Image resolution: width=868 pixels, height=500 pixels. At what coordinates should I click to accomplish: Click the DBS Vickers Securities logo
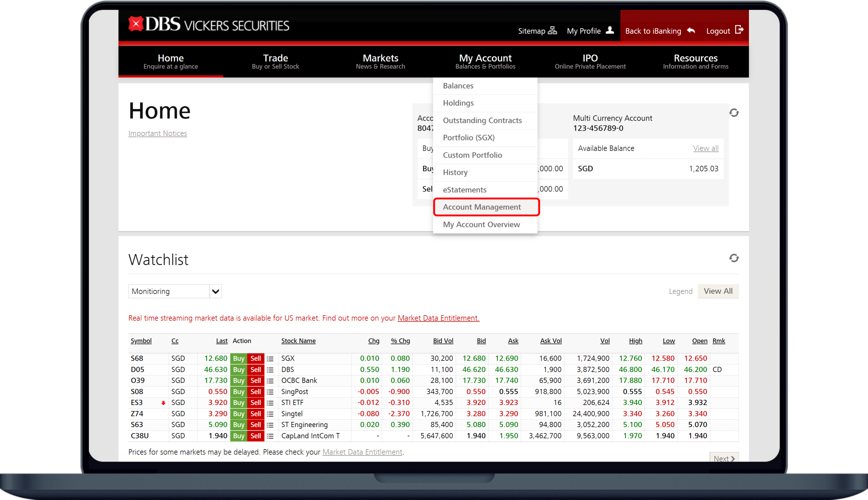[209, 24]
